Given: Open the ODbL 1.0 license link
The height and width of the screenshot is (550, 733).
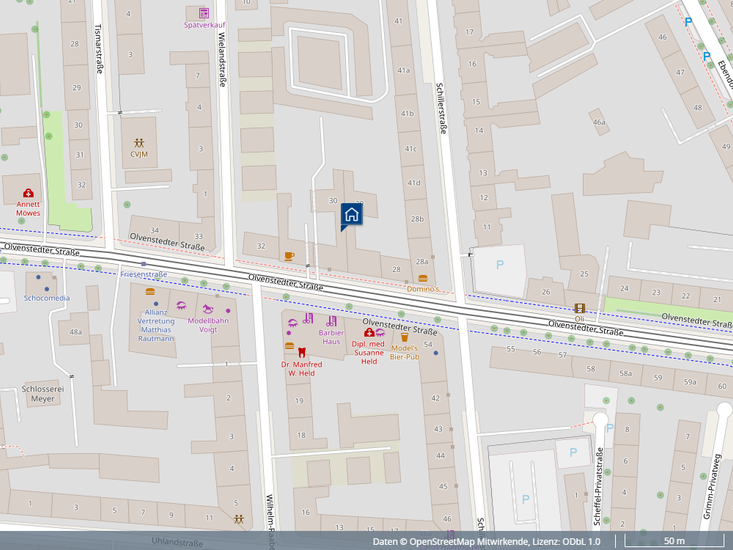Looking at the screenshot, I should pyautogui.click(x=579, y=541).
